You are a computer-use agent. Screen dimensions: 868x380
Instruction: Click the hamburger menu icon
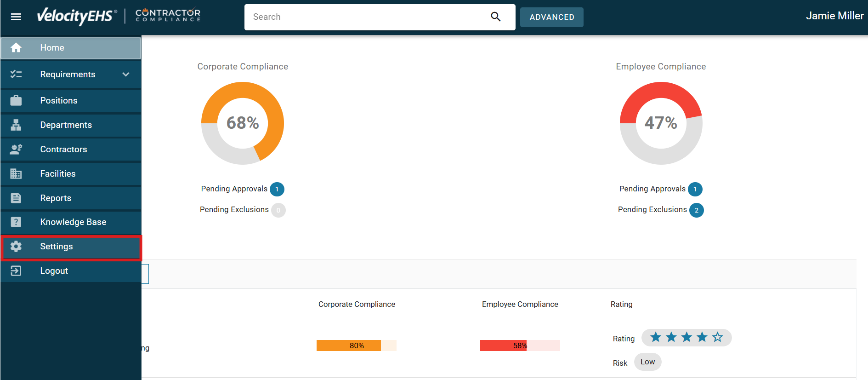16,17
